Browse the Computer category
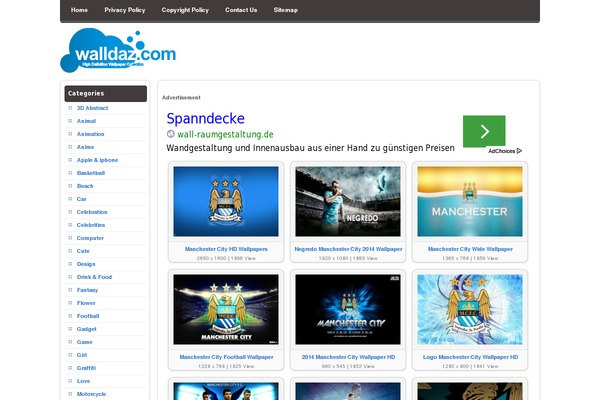The image size is (600, 400). (90, 238)
